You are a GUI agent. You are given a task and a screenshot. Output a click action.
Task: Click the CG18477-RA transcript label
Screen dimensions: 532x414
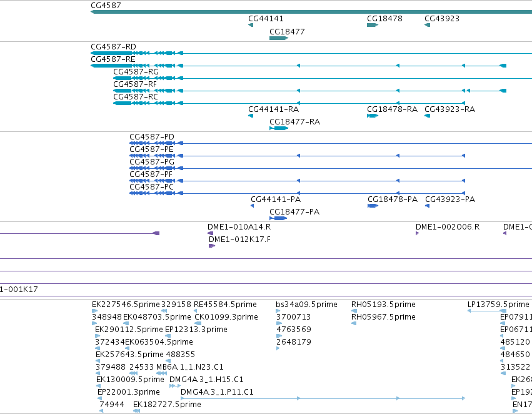(x=295, y=122)
